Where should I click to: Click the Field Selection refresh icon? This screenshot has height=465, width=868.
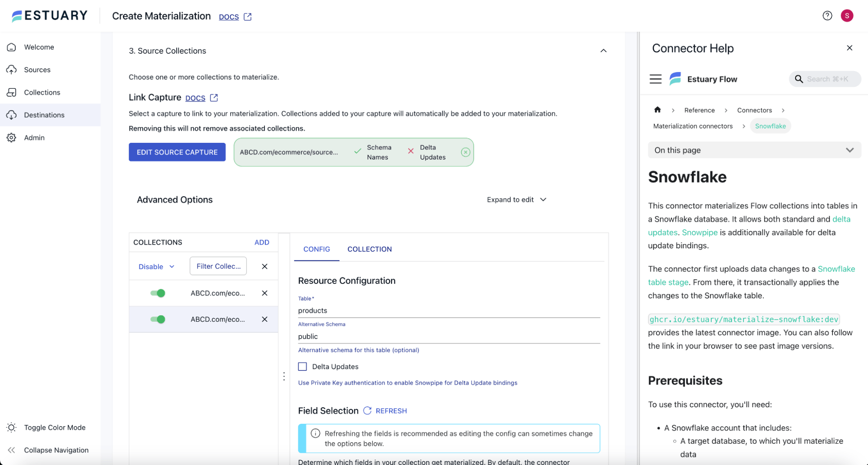point(367,410)
